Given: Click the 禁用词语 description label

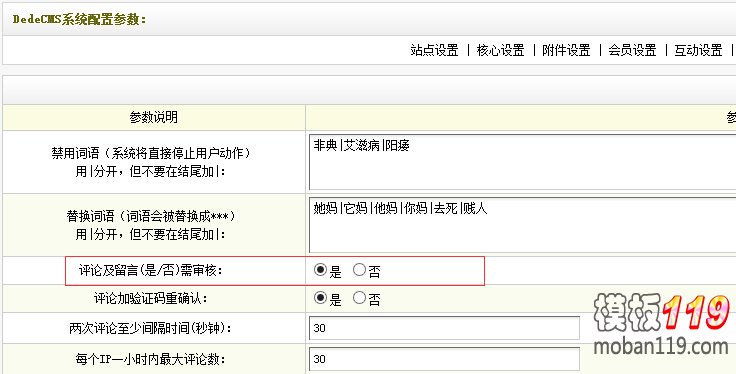Looking at the screenshot, I should pyautogui.click(x=151, y=162).
